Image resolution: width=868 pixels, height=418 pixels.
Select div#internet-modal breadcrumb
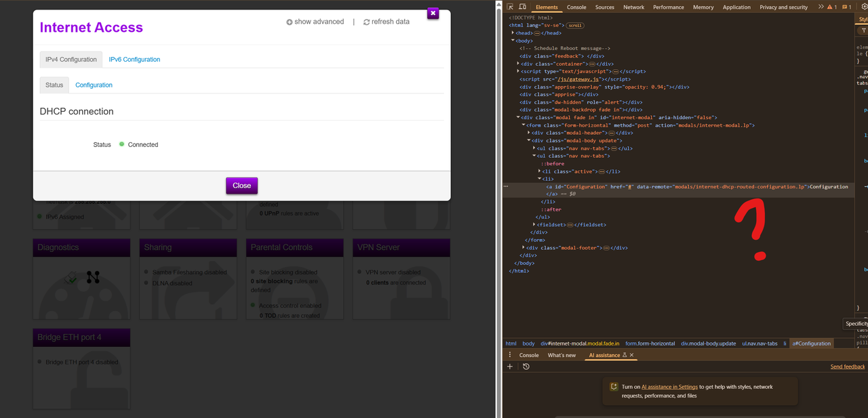pos(580,343)
